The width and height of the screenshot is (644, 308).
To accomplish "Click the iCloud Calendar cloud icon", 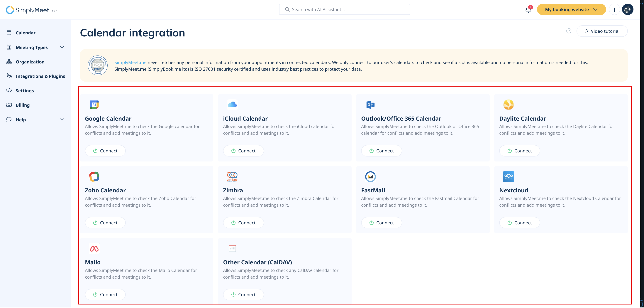I will [232, 105].
